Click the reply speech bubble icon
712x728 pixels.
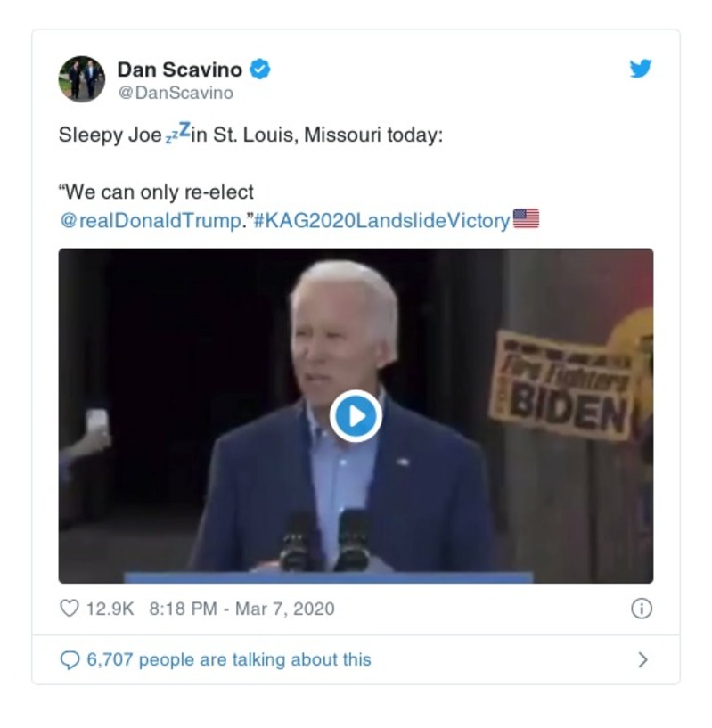coord(70,659)
